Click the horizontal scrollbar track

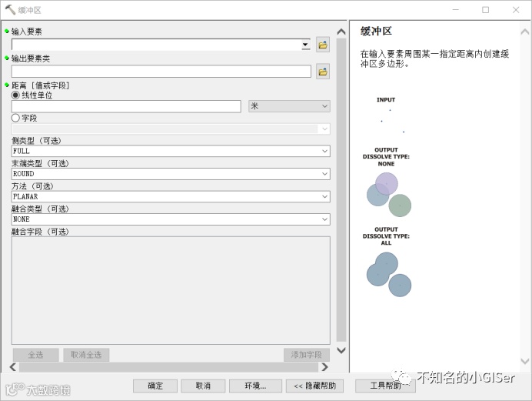click(x=168, y=366)
